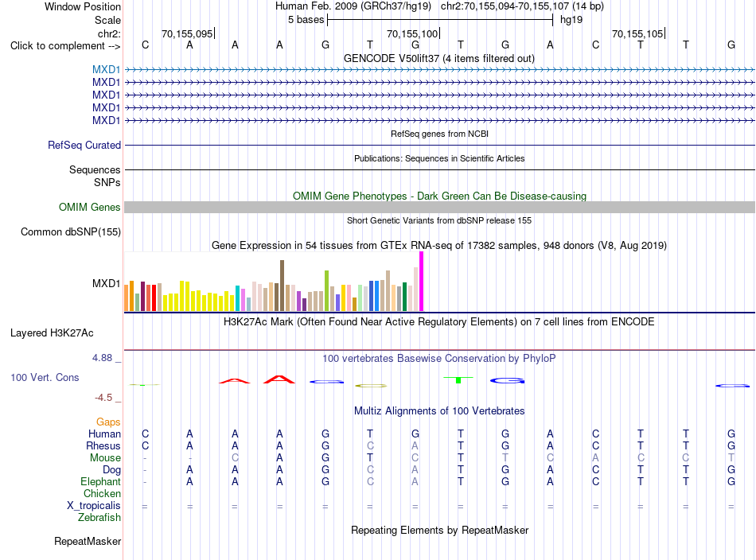Click the MXD1 label beside the GTEx chart
Screen dimensions: 756x560
click(106, 283)
